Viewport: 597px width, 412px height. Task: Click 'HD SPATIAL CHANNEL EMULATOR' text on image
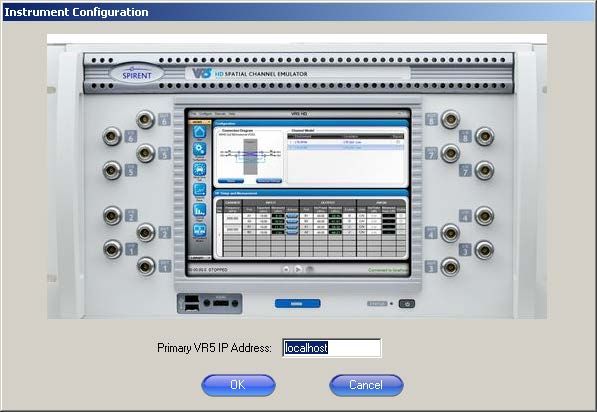point(261,74)
